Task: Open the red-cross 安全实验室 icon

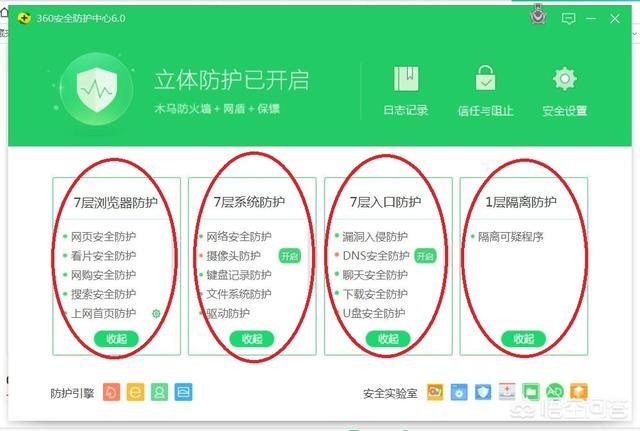Action: (x=507, y=392)
